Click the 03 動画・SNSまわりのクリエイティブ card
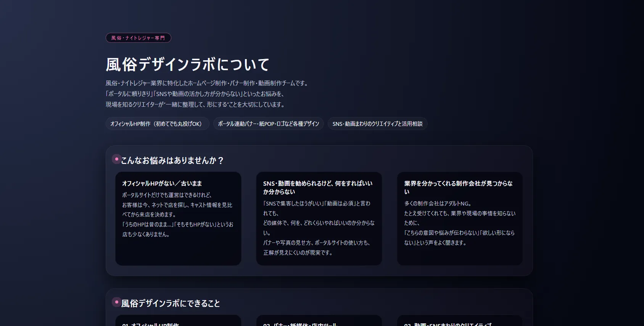 tap(460, 321)
